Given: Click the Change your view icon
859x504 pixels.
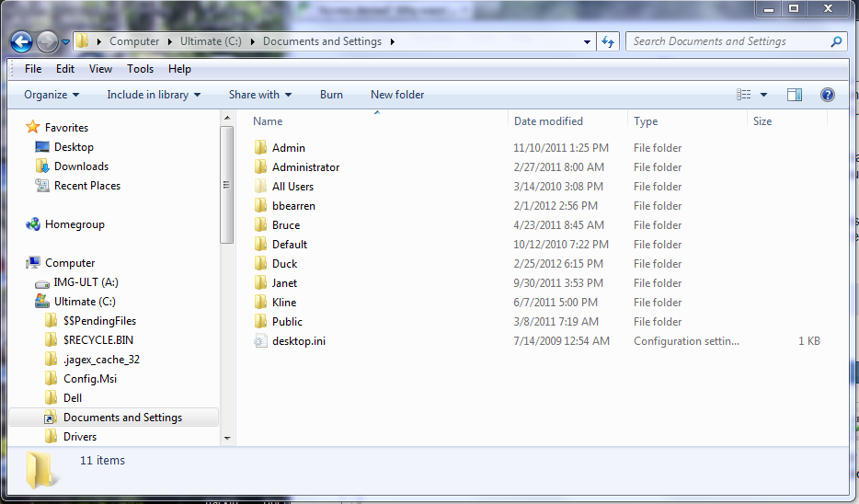Looking at the screenshot, I should 744,95.
